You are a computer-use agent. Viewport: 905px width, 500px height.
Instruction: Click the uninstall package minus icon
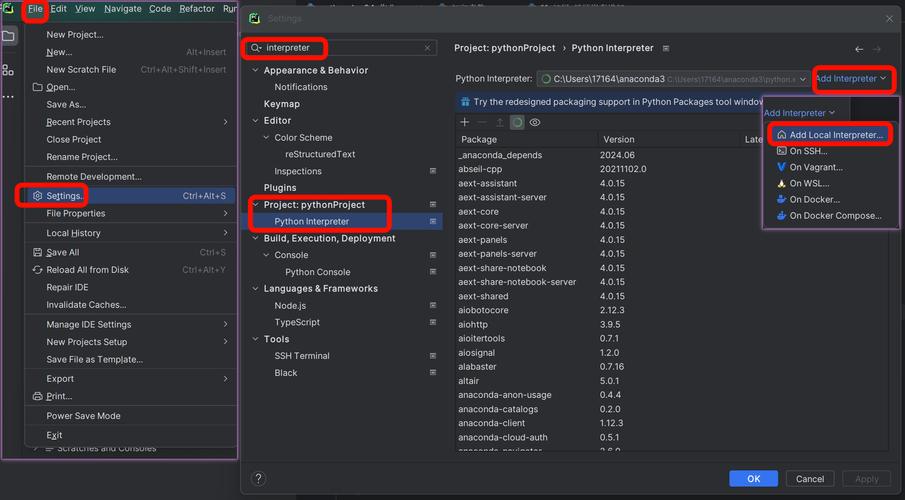[x=483, y=122]
